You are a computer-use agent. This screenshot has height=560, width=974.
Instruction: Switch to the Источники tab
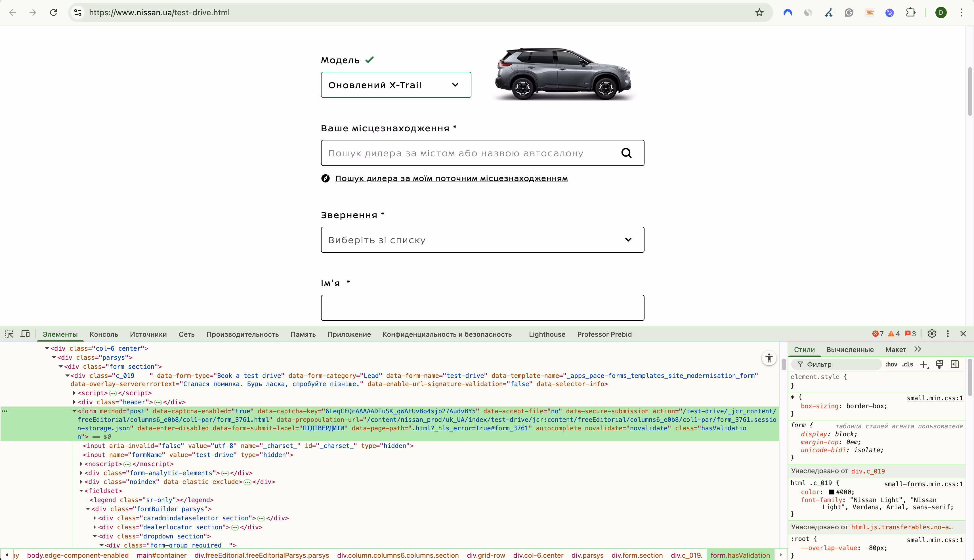coord(148,334)
